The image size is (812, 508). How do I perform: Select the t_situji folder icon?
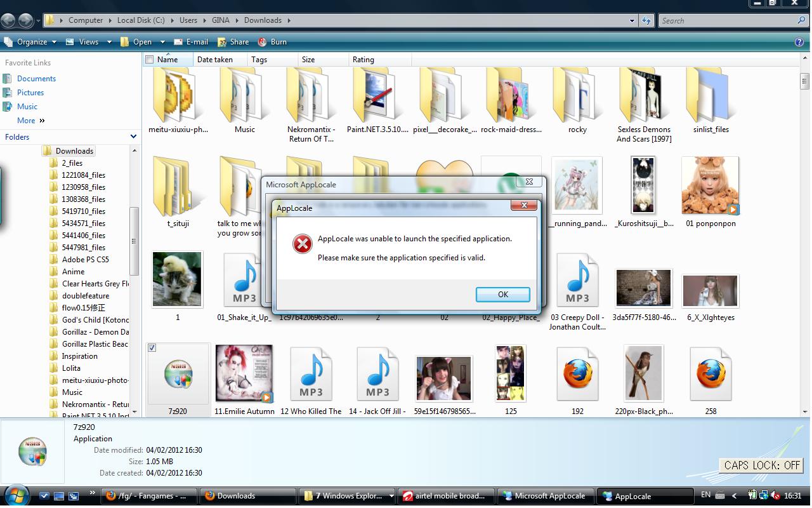click(x=178, y=187)
